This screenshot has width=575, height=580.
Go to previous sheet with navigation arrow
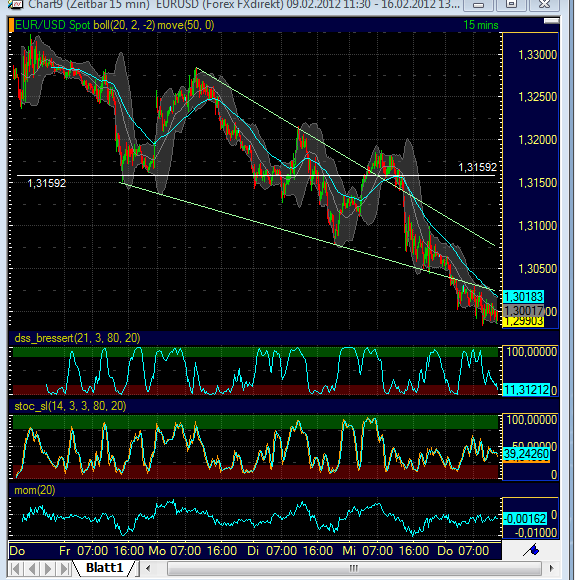point(33,568)
